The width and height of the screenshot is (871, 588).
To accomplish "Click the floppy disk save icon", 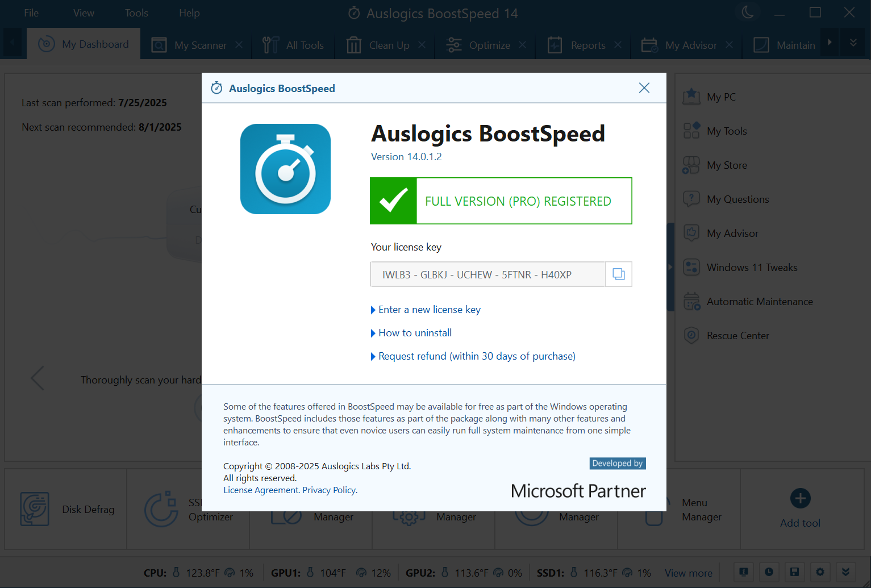I will pos(794,572).
